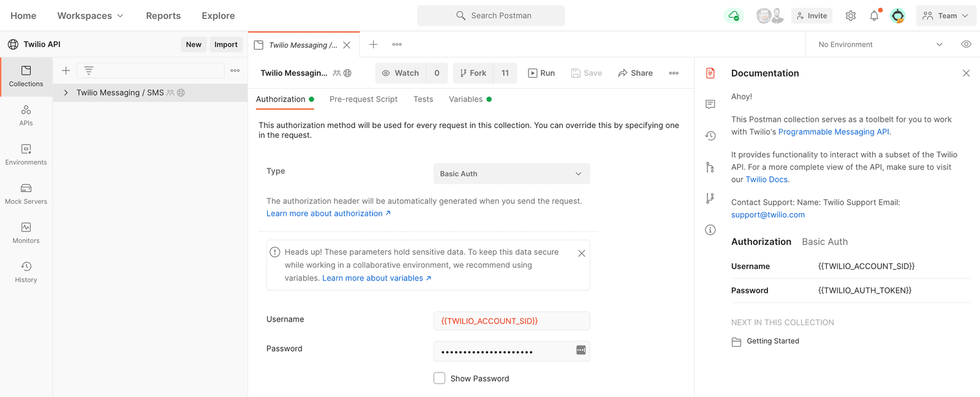The width and height of the screenshot is (980, 397).
Task: Open the Changelog history icon in right sidebar
Action: 710,136
